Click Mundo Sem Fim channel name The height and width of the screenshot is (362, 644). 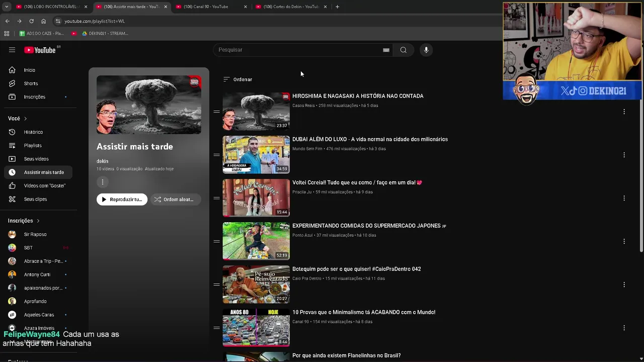coord(307,149)
